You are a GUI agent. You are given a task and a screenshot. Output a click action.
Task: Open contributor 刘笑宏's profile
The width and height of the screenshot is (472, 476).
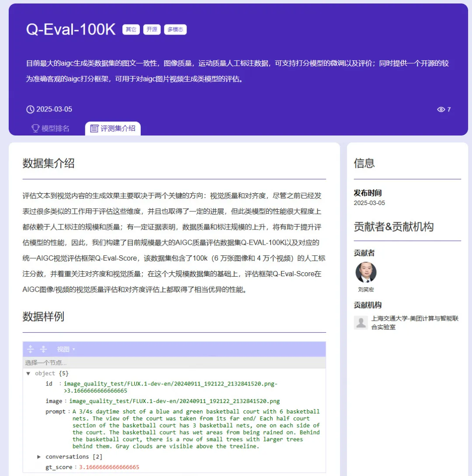coord(366,289)
